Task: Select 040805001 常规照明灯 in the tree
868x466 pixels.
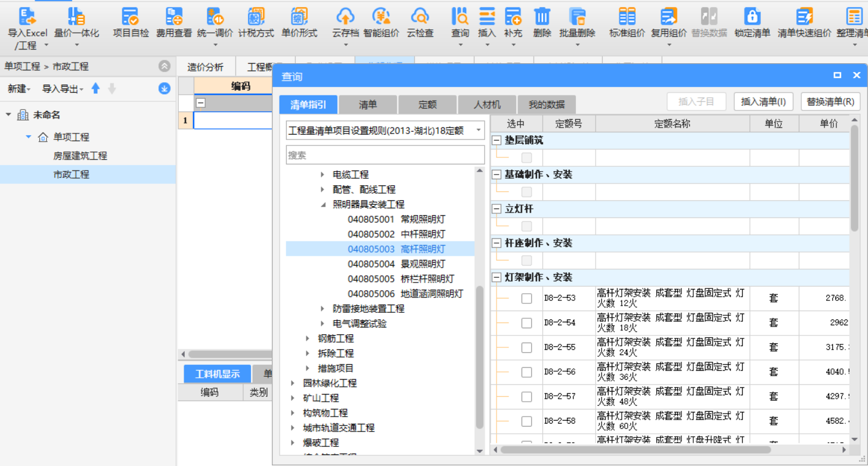Action: [396, 219]
